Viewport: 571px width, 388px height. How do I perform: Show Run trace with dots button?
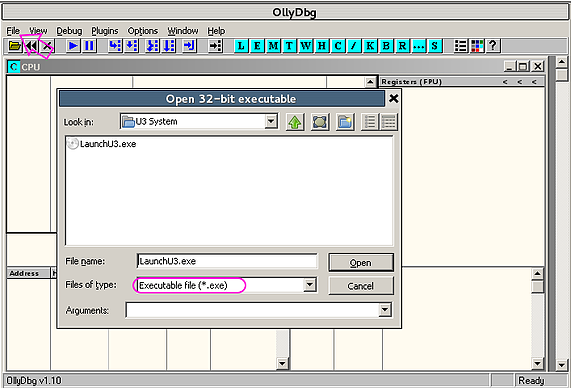pyautogui.click(x=419, y=46)
